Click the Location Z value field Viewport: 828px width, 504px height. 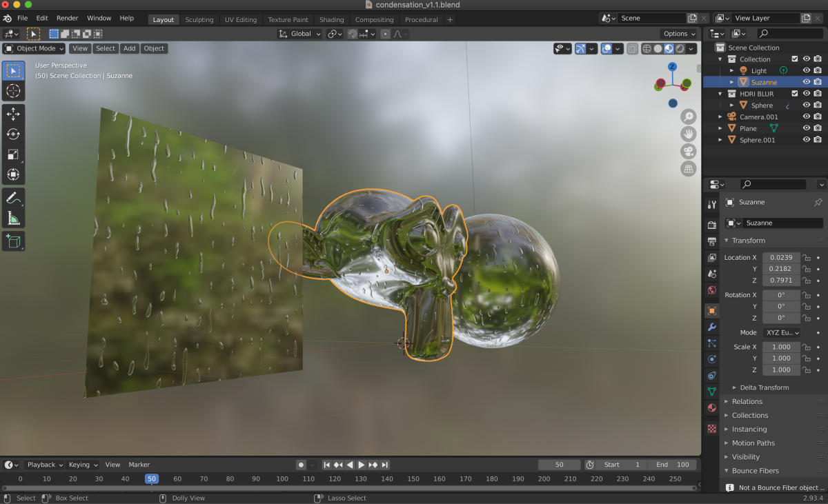click(x=781, y=281)
